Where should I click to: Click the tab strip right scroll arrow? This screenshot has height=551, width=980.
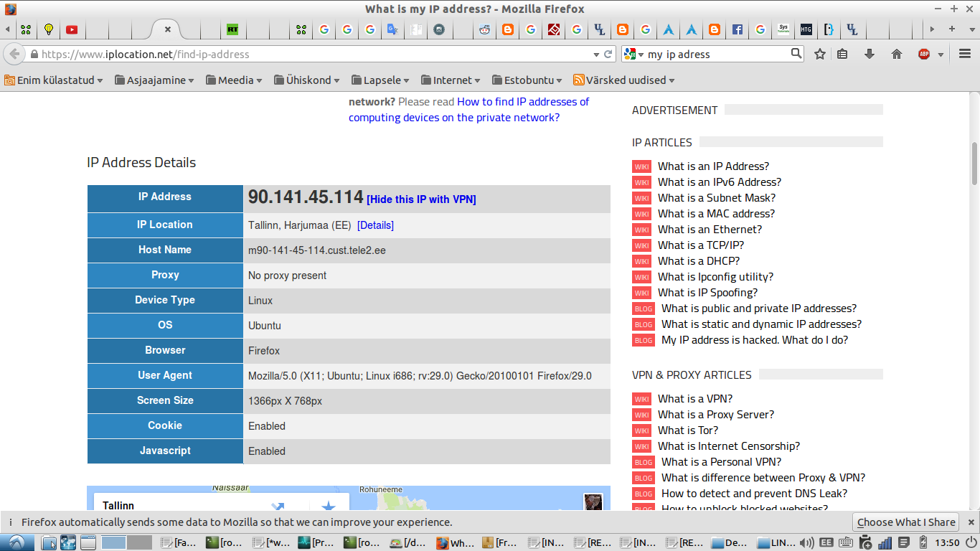pos(932,29)
